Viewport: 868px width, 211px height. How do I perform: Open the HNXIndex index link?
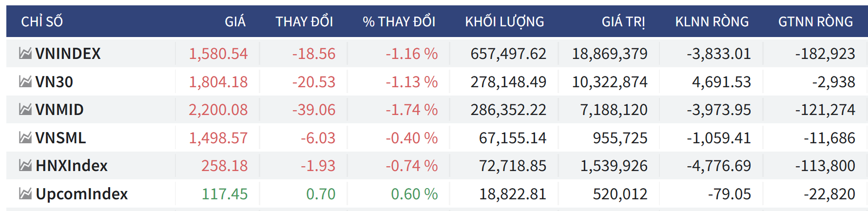point(72,166)
